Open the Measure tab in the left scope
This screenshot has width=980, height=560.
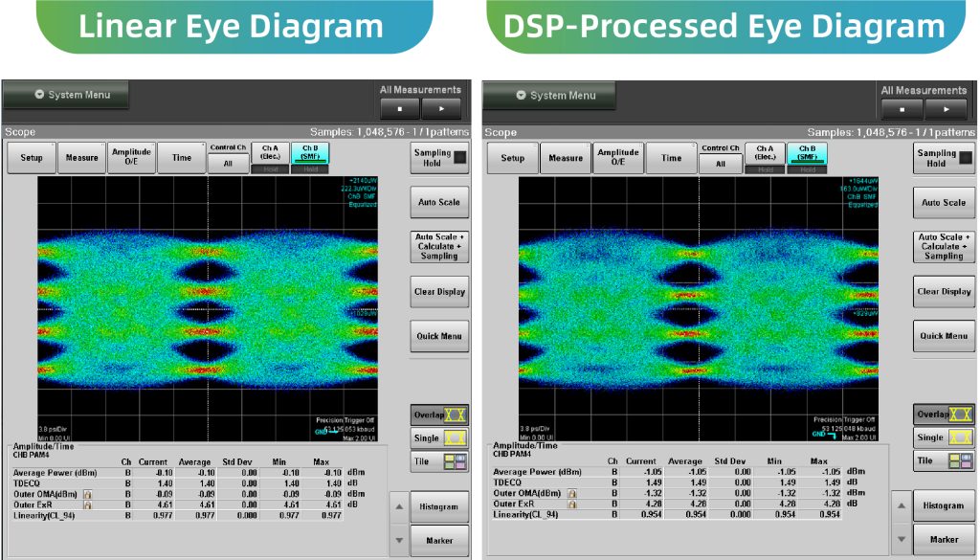tap(82, 158)
